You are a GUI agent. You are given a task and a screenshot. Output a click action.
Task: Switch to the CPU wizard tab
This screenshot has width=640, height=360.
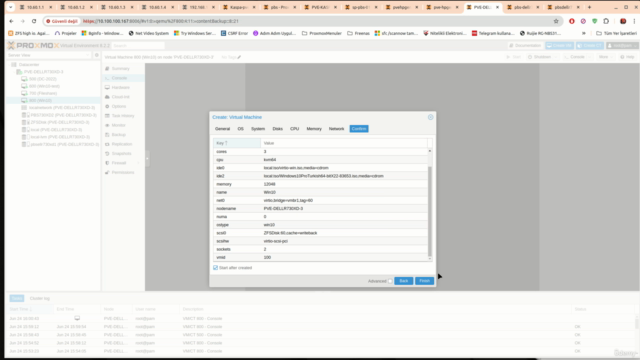point(294,129)
